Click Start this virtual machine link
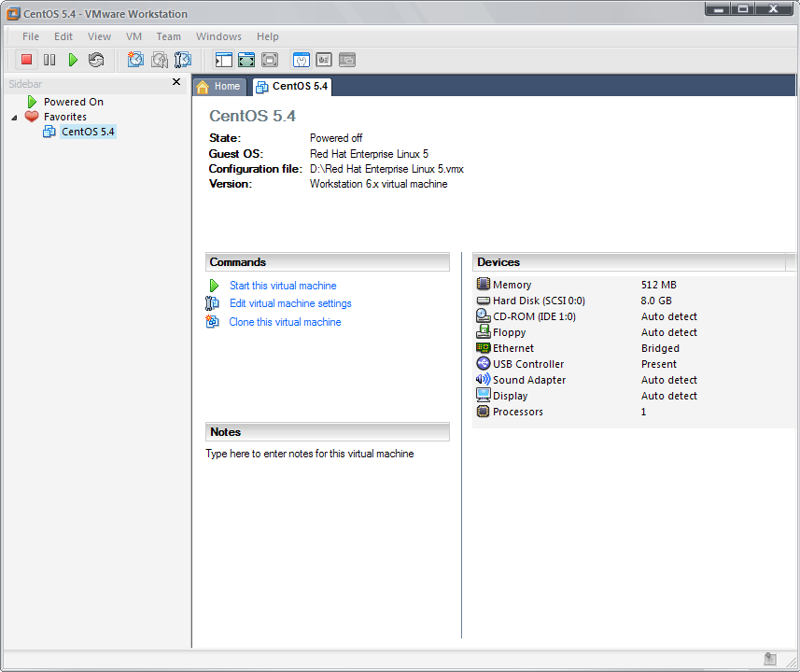The height and width of the screenshot is (672, 800). (x=283, y=286)
